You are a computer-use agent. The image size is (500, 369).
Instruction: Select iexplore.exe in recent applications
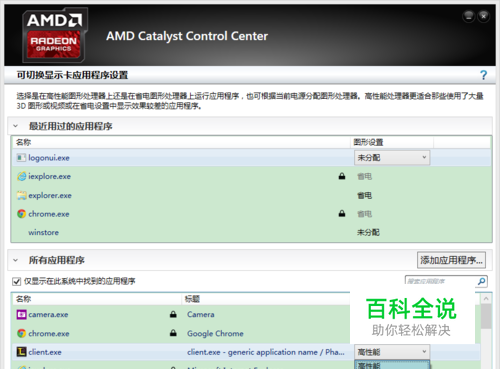tap(49, 176)
